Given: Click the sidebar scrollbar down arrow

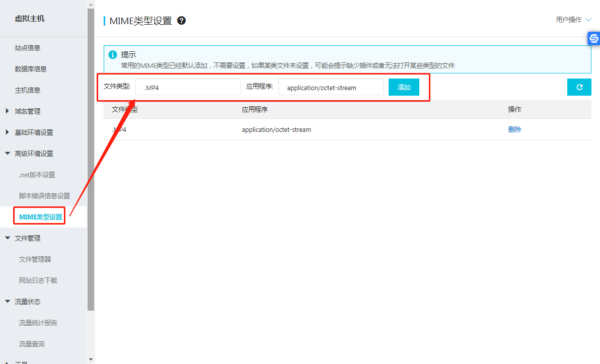Looking at the screenshot, I should pos(91,359).
